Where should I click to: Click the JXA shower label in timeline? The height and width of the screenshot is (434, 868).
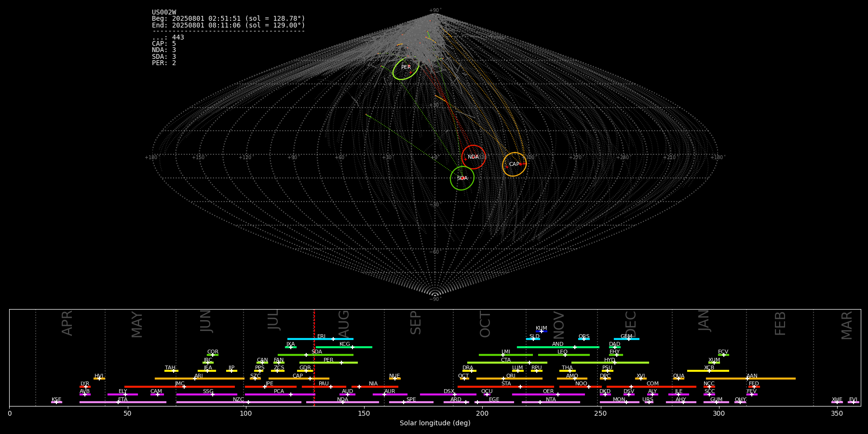(x=290, y=344)
